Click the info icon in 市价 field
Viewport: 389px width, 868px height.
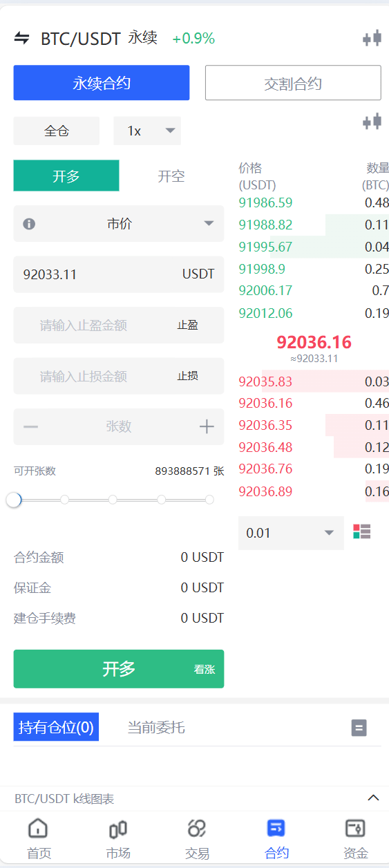[x=29, y=224]
